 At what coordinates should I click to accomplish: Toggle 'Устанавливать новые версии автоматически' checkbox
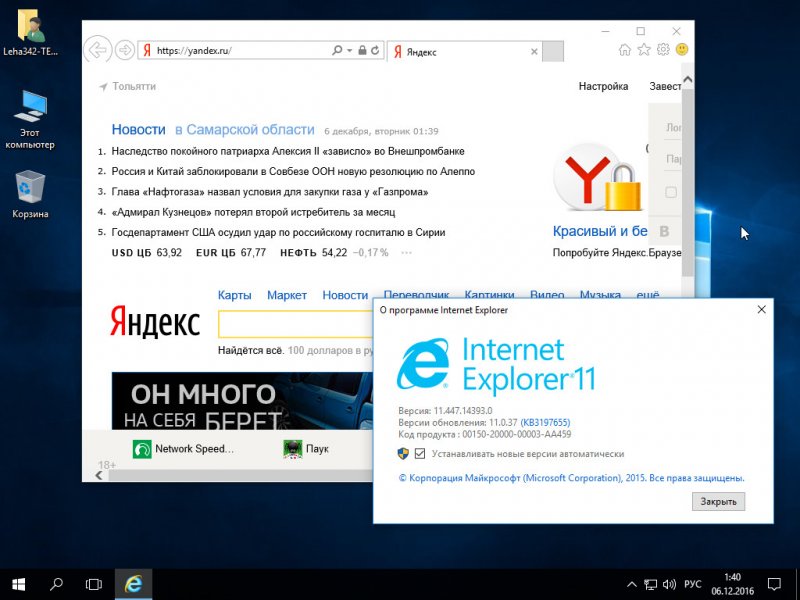coord(420,454)
